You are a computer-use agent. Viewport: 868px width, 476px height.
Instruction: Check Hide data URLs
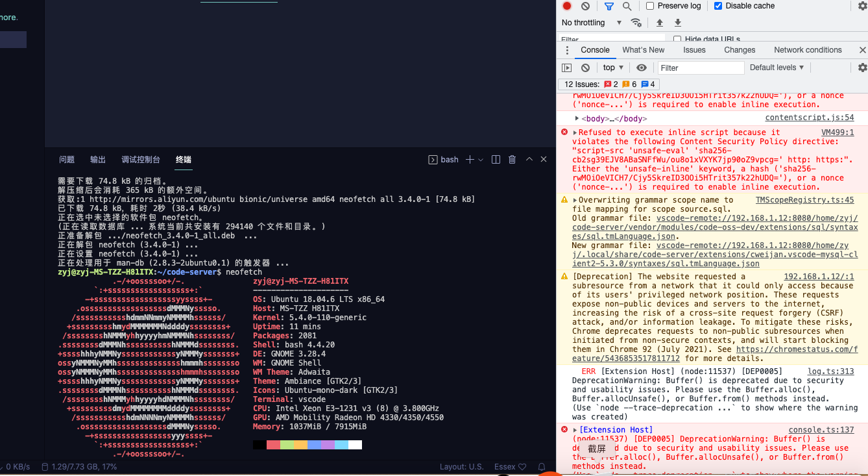tap(677, 39)
